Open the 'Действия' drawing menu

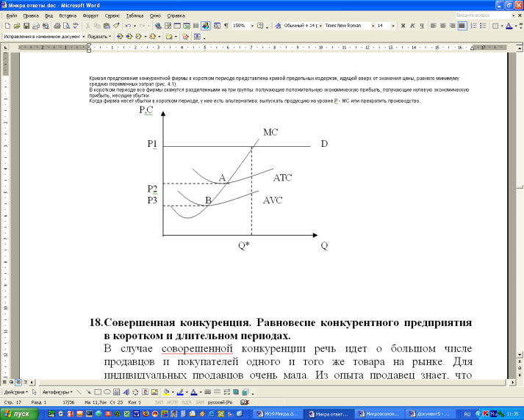(x=15, y=392)
